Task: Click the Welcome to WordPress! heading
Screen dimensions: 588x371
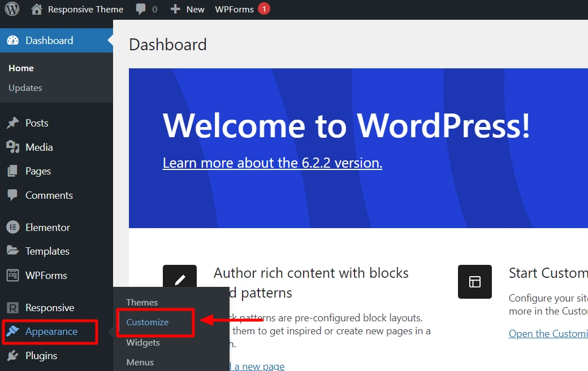Action: pos(346,126)
